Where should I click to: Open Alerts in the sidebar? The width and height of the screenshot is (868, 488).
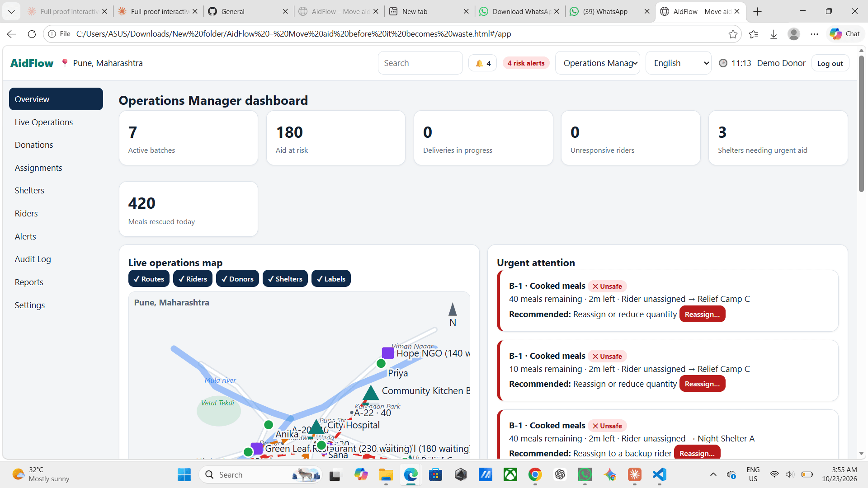56,236
